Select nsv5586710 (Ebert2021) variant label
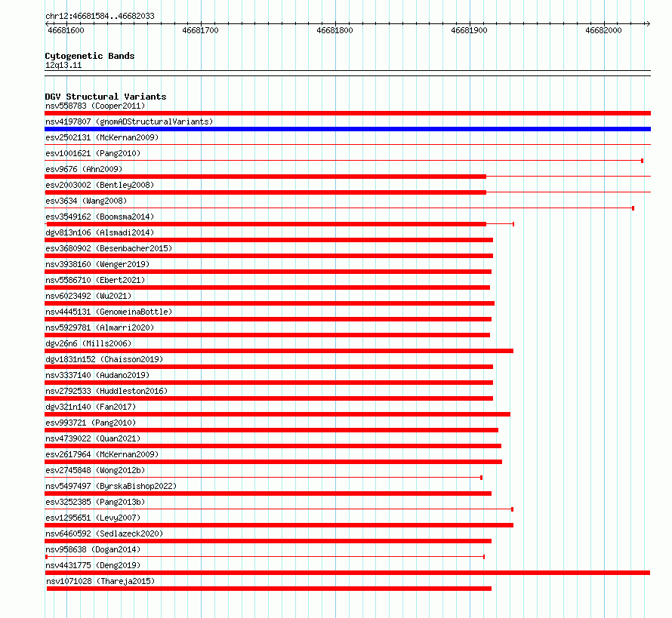 (x=95, y=280)
